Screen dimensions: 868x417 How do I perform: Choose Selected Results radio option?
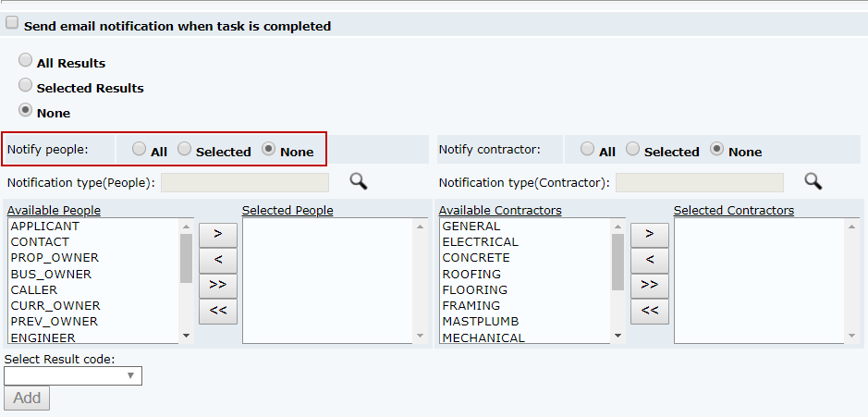point(26,86)
